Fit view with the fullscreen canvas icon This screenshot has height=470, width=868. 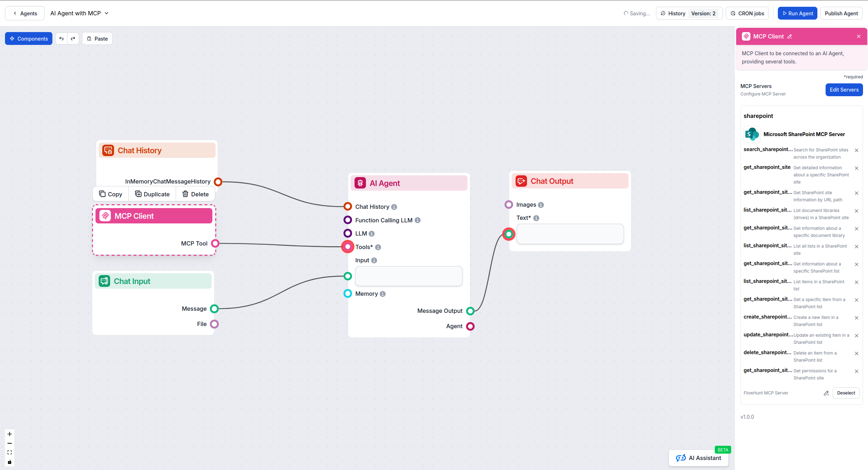tap(9, 453)
